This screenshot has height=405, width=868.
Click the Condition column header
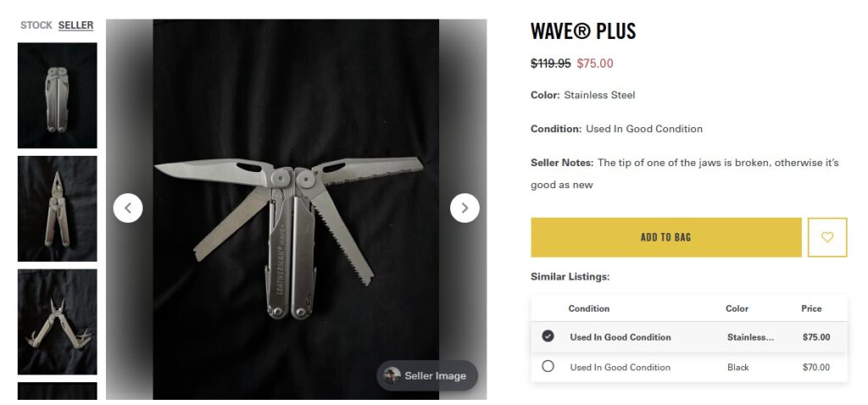pyautogui.click(x=588, y=308)
